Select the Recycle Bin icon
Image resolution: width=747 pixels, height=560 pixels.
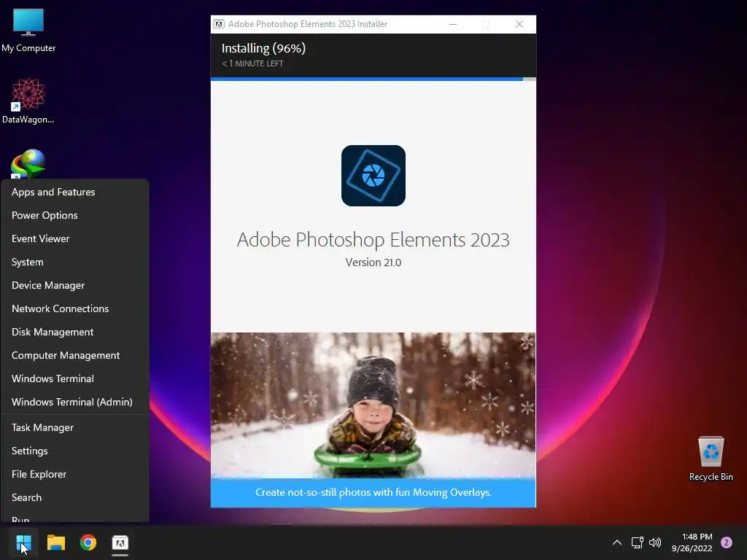point(711,459)
